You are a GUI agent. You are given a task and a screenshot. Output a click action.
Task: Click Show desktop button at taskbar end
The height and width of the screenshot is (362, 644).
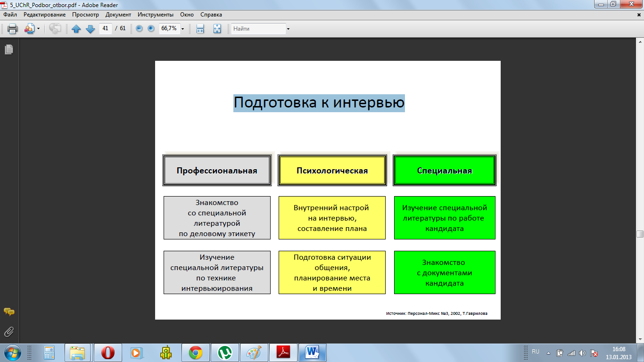pos(640,353)
